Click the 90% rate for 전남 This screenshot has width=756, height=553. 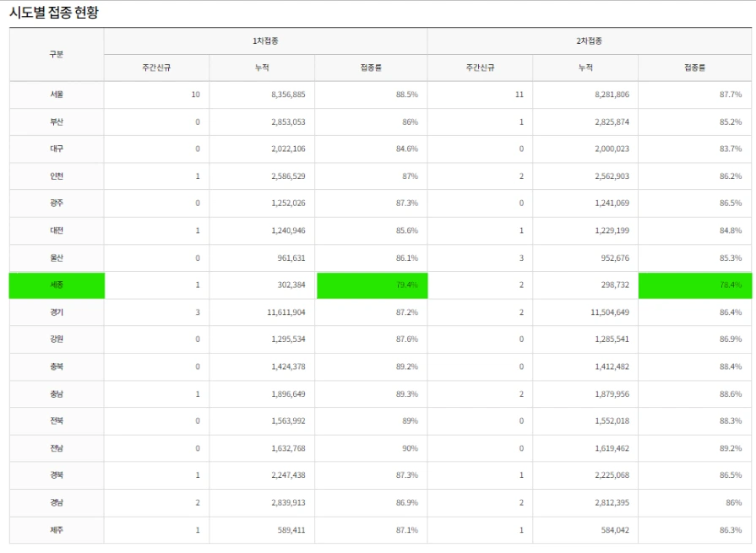click(x=410, y=448)
